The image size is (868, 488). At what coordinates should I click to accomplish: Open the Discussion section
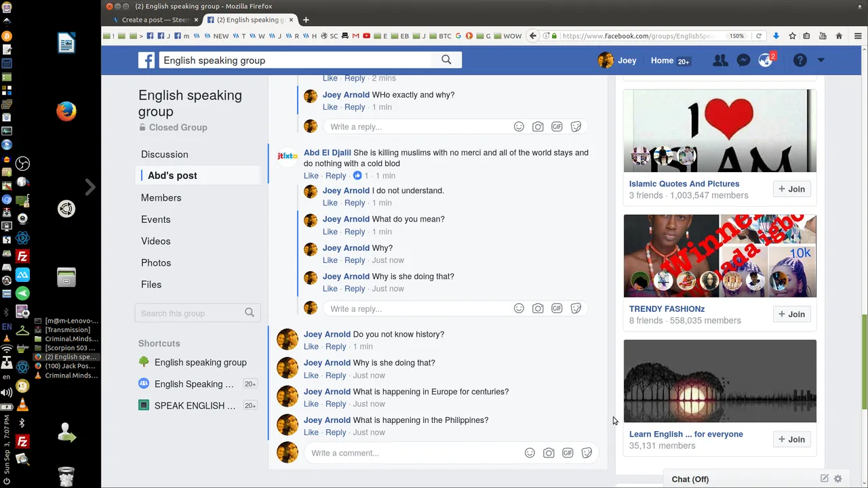165,155
